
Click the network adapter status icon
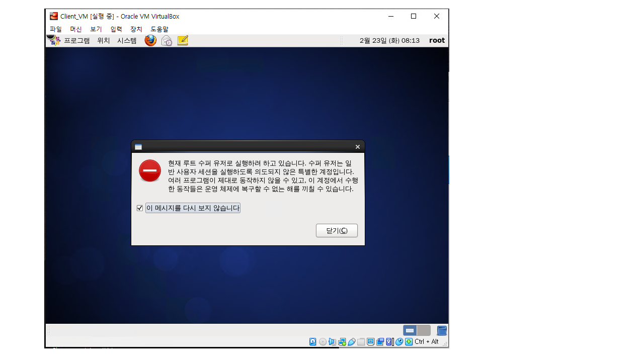[x=342, y=342]
